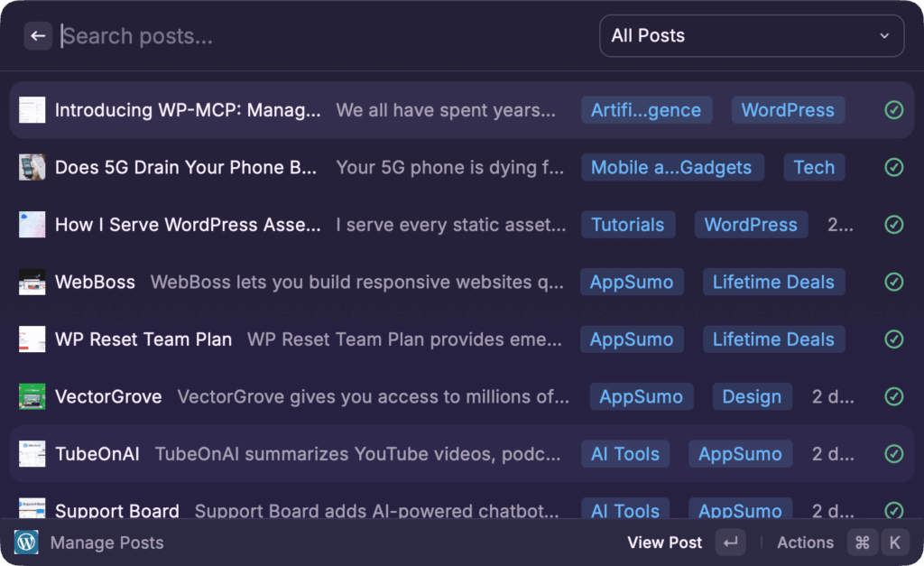This screenshot has height=566, width=924.
Task: Select the Introducing WP-MCP post
Action: point(188,110)
